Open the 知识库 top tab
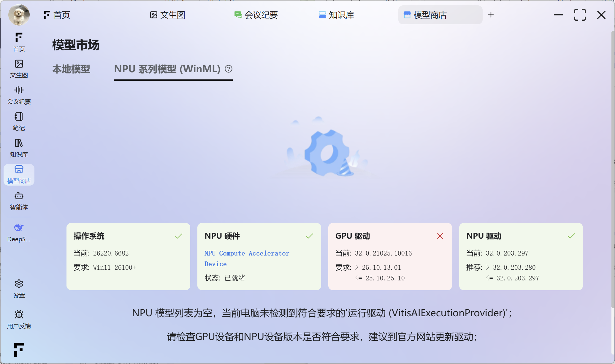The image size is (615, 364). pyautogui.click(x=336, y=15)
